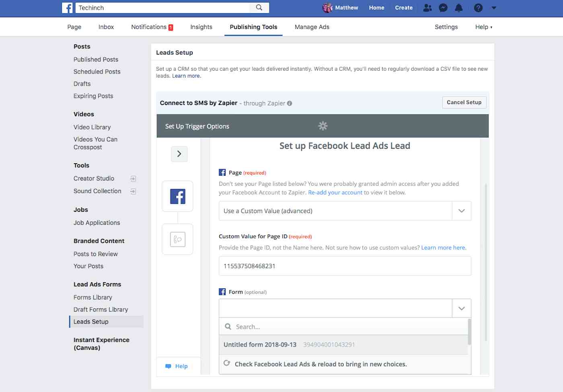Click the Cancel Setup button
The width and height of the screenshot is (563, 392).
(464, 103)
